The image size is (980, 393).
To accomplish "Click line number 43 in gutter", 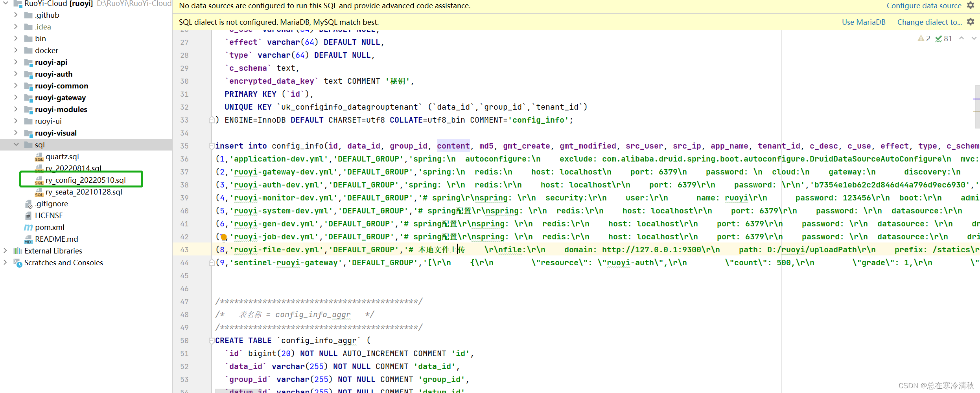I will (184, 250).
